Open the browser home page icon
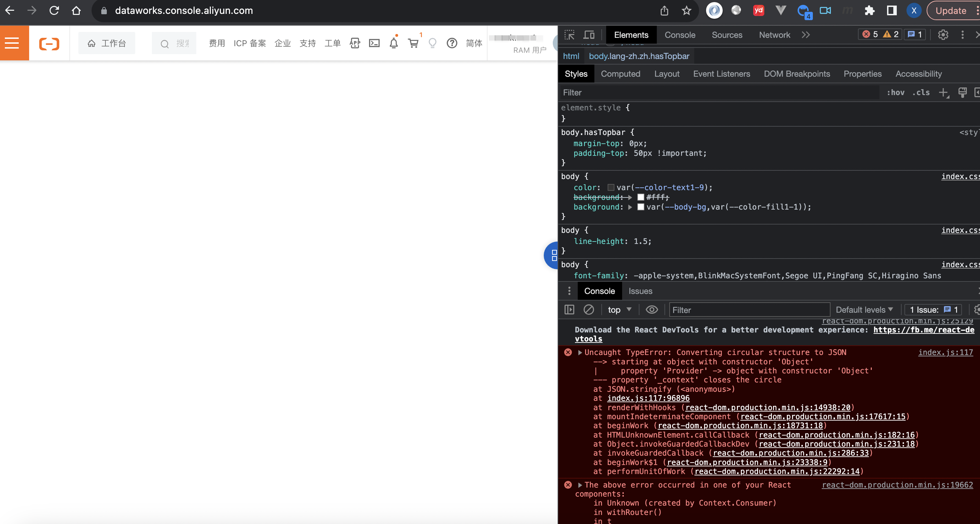980x524 pixels. point(77,11)
